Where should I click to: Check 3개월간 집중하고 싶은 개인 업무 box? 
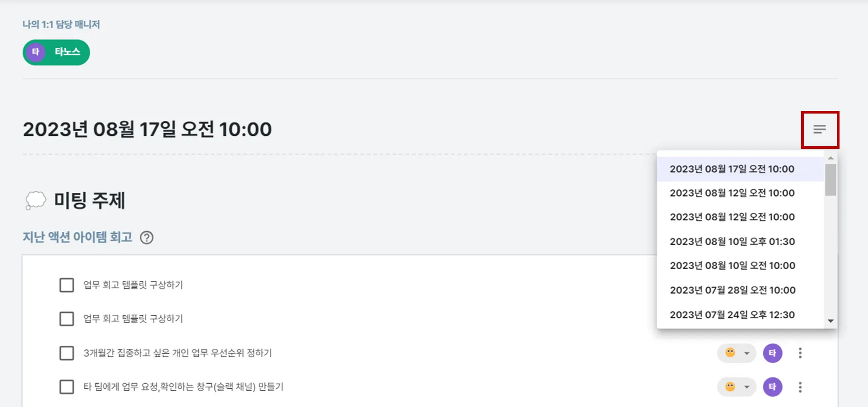coord(67,353)
